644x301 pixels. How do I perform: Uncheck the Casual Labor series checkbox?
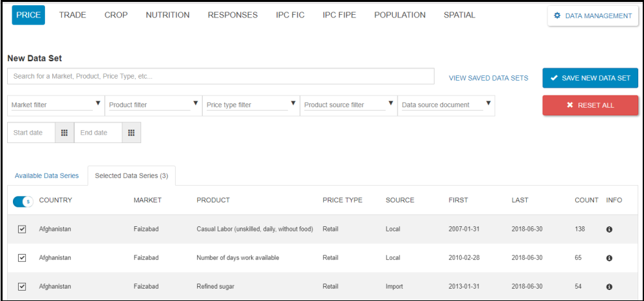click(x=22, y=229)
